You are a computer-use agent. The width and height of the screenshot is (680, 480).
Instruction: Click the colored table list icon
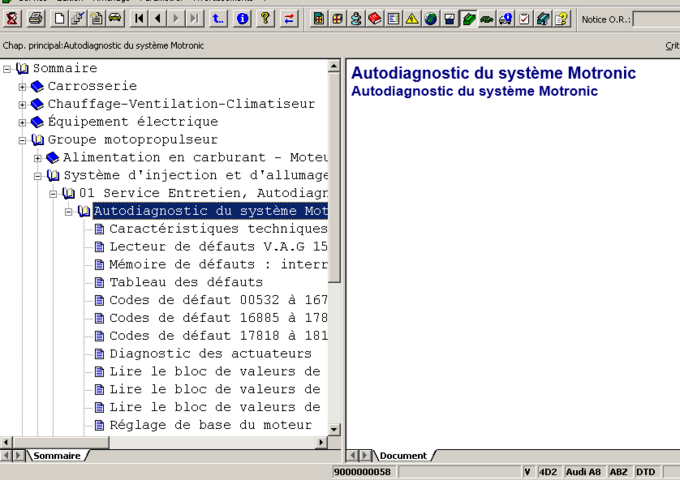[x=393, y=19]
